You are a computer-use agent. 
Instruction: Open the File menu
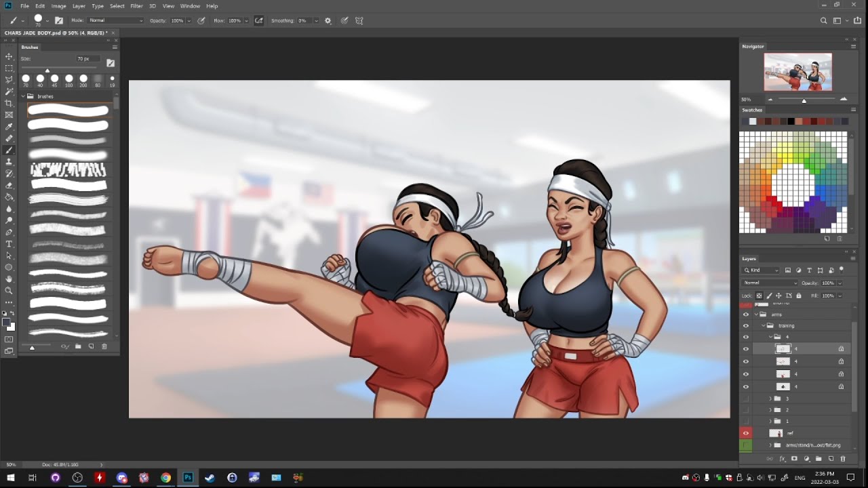click(24, 6)
